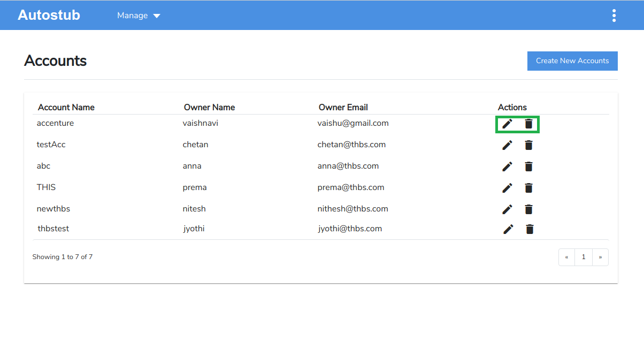Open the three-dot overflow menu

614,16
